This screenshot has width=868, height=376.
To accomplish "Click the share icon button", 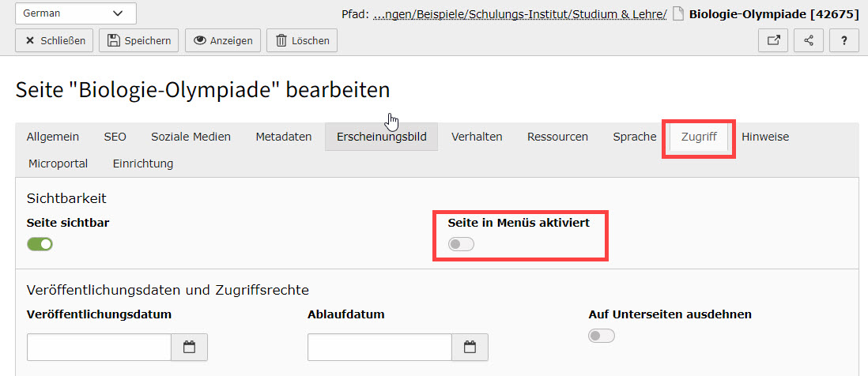I will point(809,41).
